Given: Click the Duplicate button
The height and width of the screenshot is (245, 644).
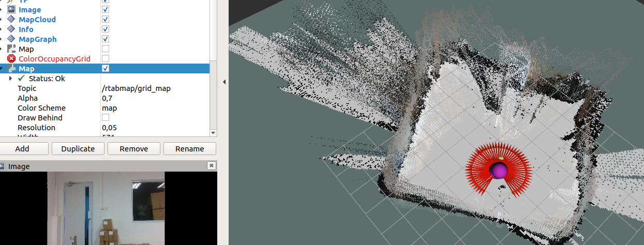Looking at the screenshot, I should coord(78,149).
